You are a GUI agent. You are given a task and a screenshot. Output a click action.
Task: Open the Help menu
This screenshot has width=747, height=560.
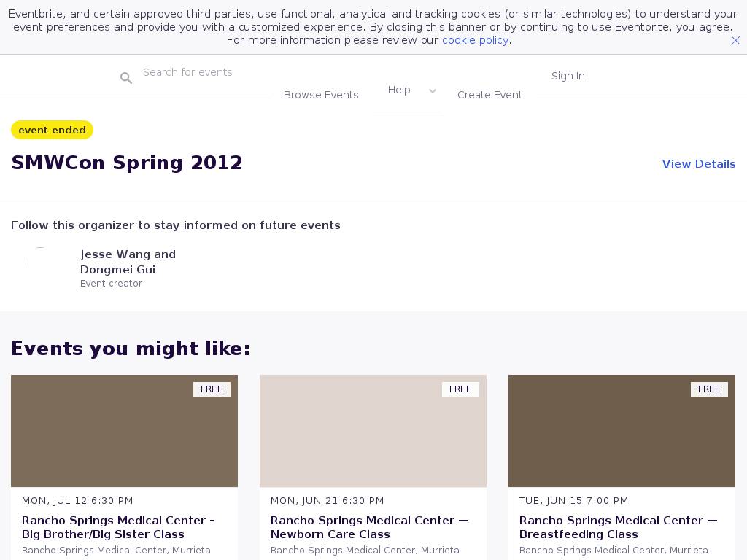click(399, 90)
